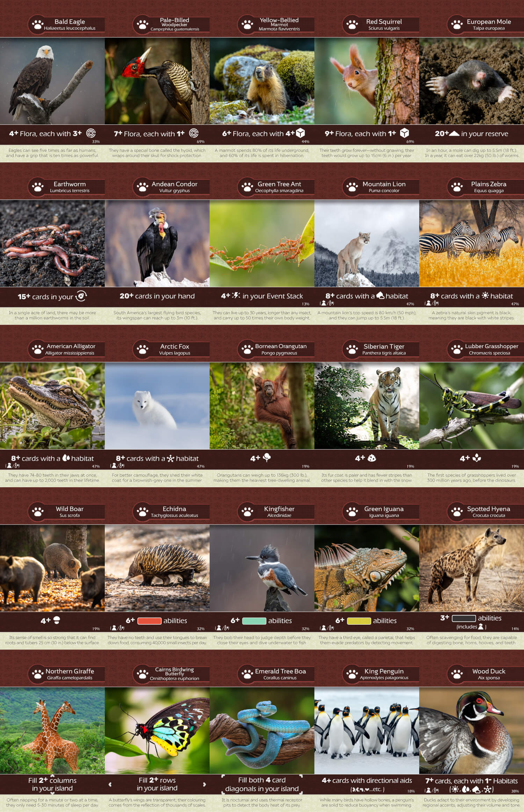Click the Andean Condor title label
The image size is (524, 812).
[174, 184]
